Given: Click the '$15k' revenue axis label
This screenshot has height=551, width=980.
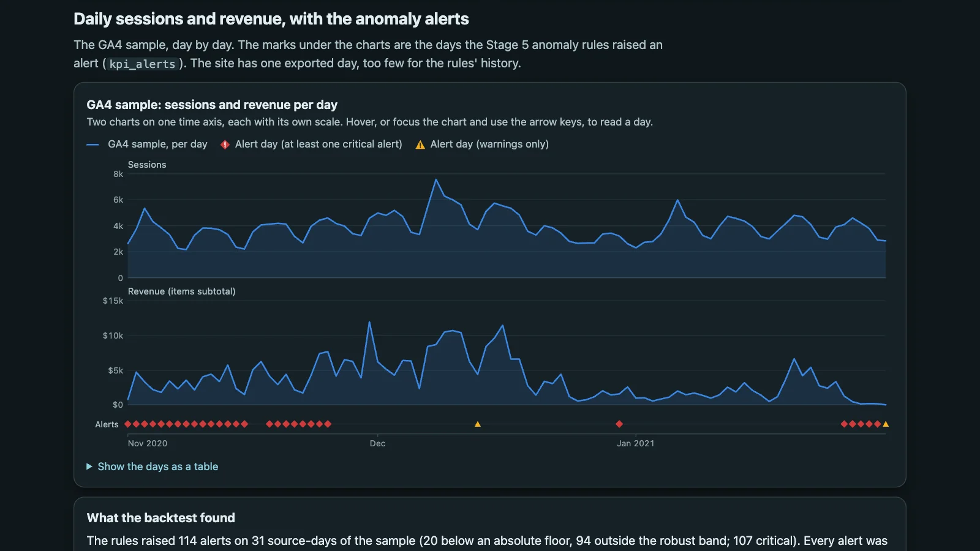Looking at the screenshot, I should coord(113,301).
